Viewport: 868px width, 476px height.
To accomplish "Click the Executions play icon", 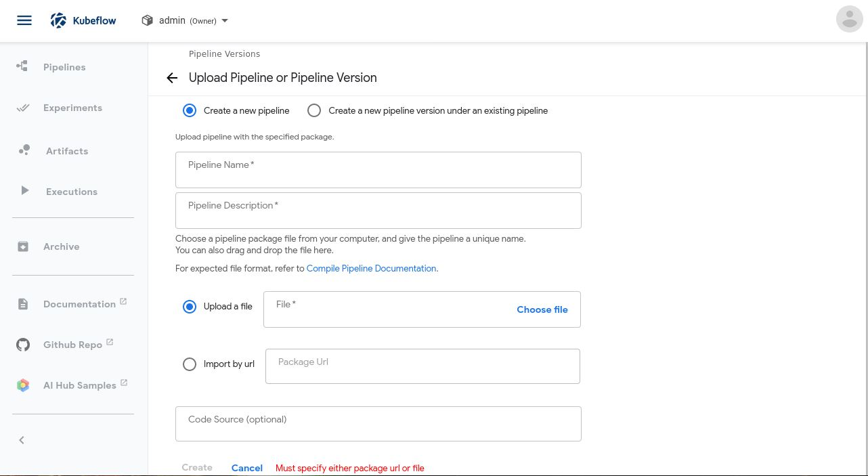I will 24,191.
